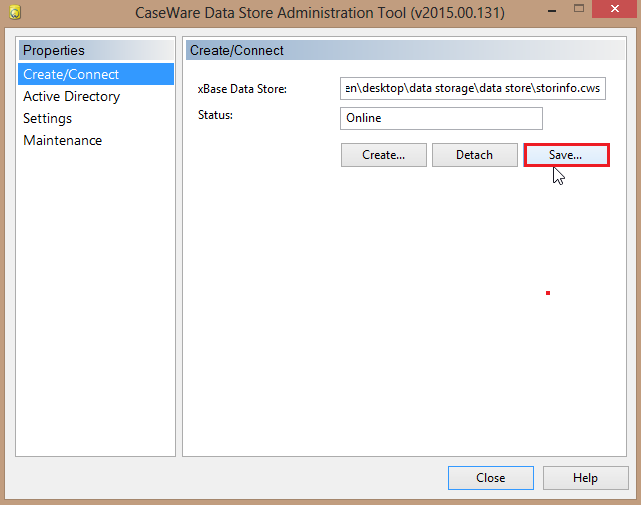Click the Create/Connect heading in right pane
641x505 pixels.
click(237, 50)
